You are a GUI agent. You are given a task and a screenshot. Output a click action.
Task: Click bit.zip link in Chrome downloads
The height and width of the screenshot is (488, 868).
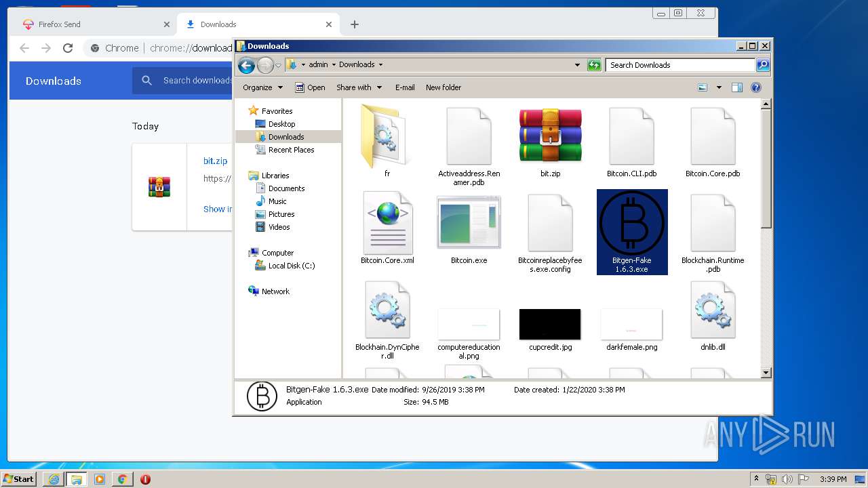click(x=215, y=161)
